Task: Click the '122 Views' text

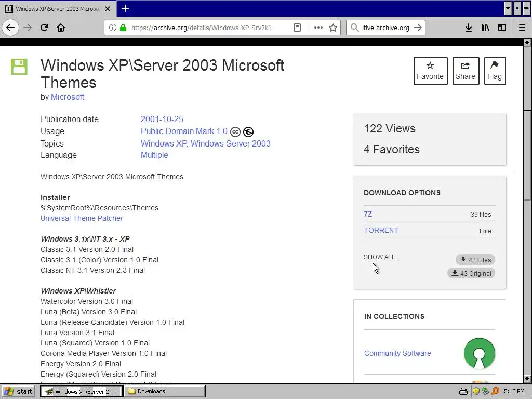Action: click(x=390, y=129)
